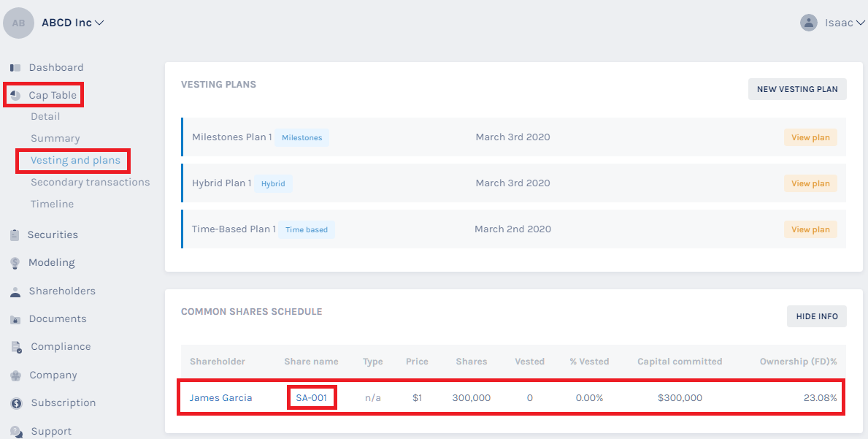The width and height of the screenshot is (868, 439).
Task: Click the Dashboard sidebar icon
Action: (x=15, y=67)
